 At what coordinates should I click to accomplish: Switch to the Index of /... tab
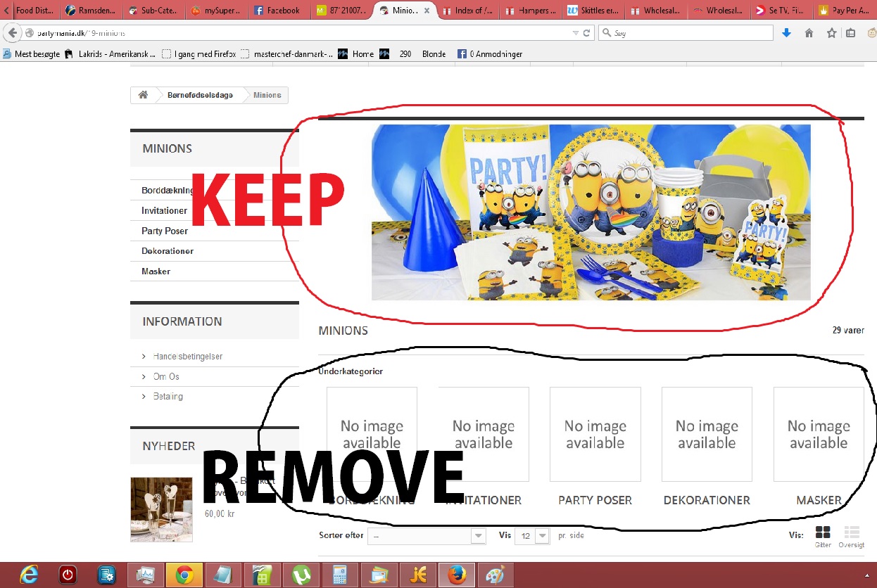467,11
